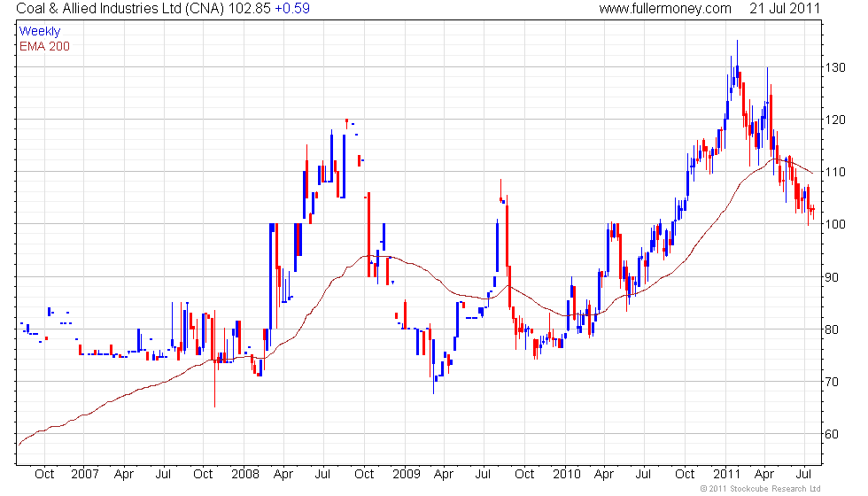Image resolution: width=868 pixels, height=496 pixels.
Task: Click the chart title 'Coal & Allied Industries Ltd (CNA)'
Action: click(120, 9)
